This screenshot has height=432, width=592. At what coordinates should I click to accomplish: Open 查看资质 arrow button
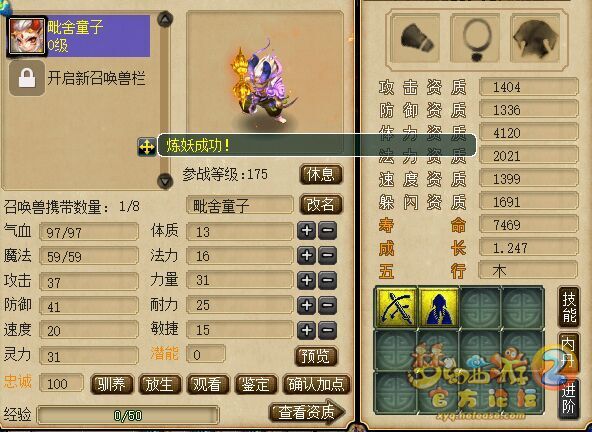point(307,412)
